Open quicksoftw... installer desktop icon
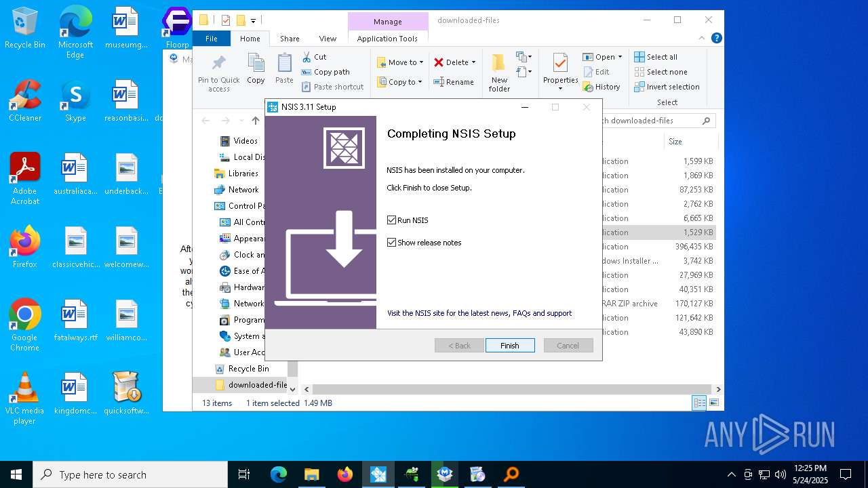Image resolution: width=868 pixels, height=488 pixels. coord(126,394)
